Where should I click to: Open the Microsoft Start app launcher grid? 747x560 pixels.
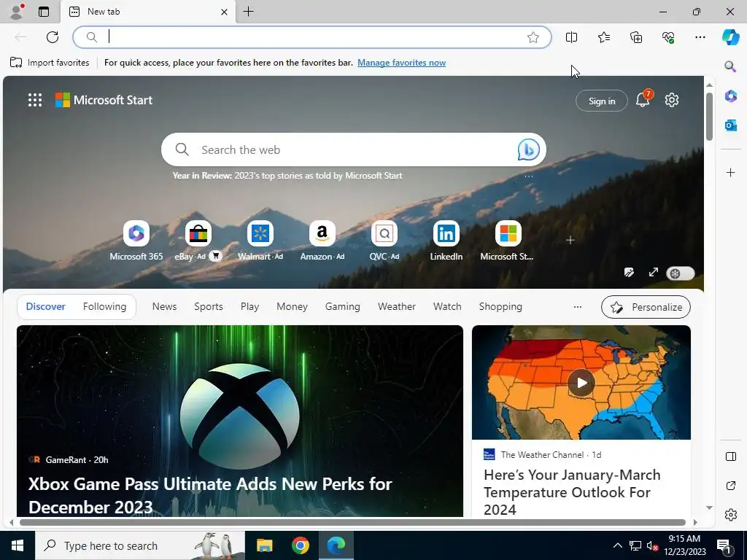point(35,100)
